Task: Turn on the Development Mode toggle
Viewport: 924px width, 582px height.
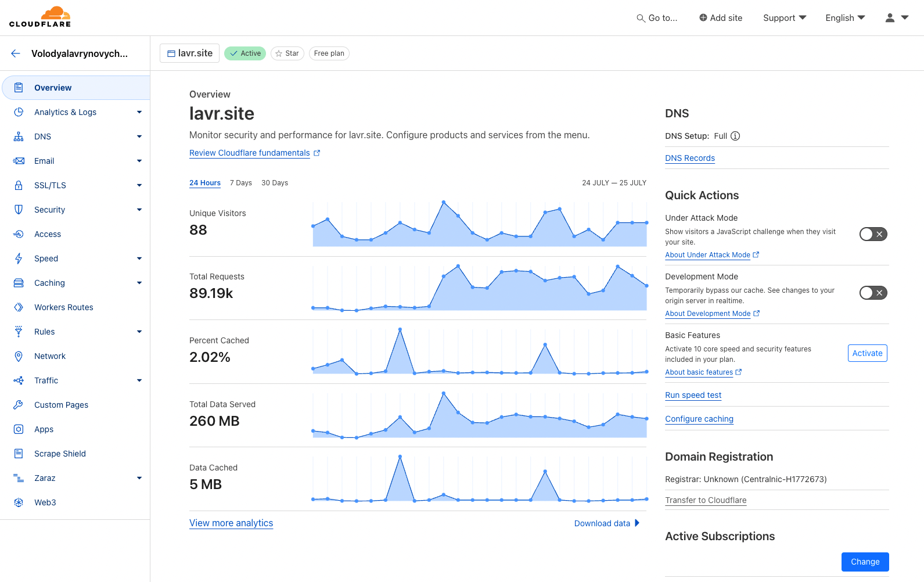Action: (873, 293)
